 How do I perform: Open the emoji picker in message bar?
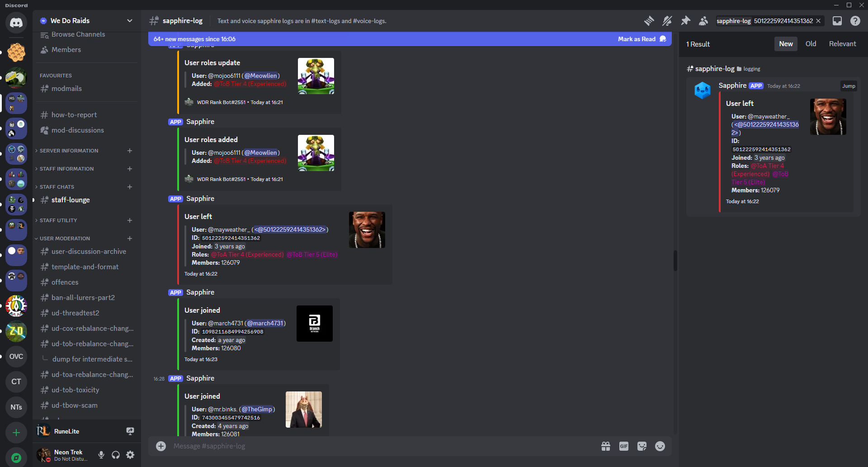pos(660,446)
